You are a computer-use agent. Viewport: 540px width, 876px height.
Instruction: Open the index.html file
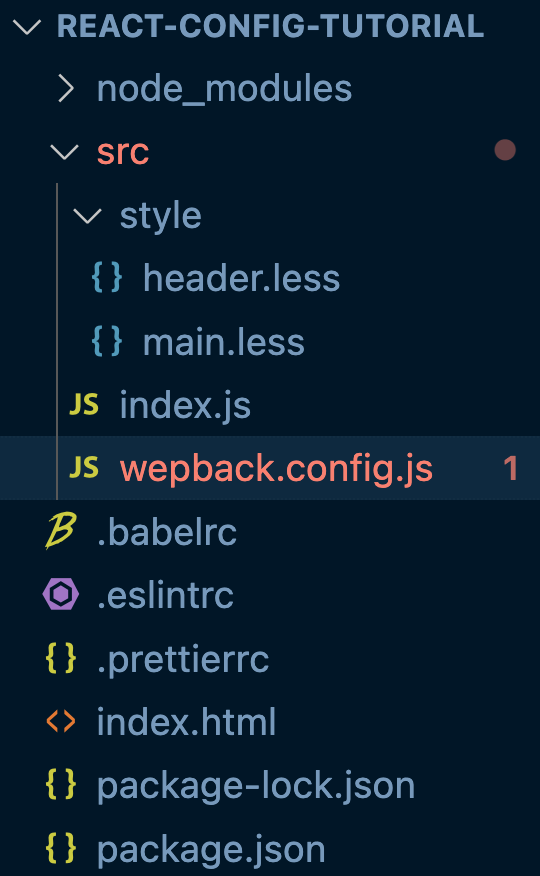(187, 721)
